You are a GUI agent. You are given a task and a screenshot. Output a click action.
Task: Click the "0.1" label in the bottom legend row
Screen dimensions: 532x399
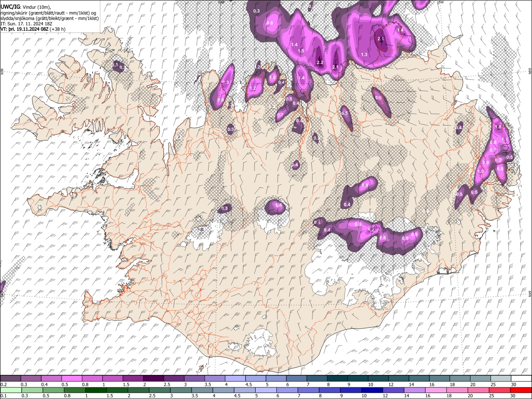3,396
